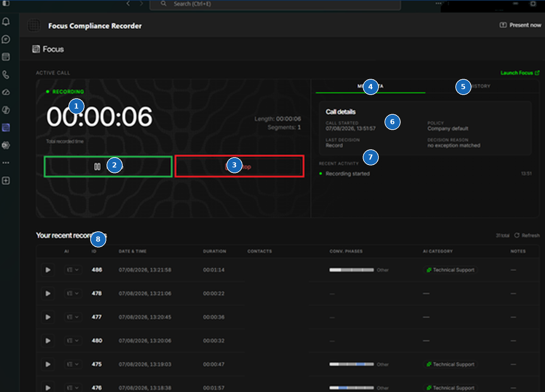Stop the active call recording

click(239, 166)
